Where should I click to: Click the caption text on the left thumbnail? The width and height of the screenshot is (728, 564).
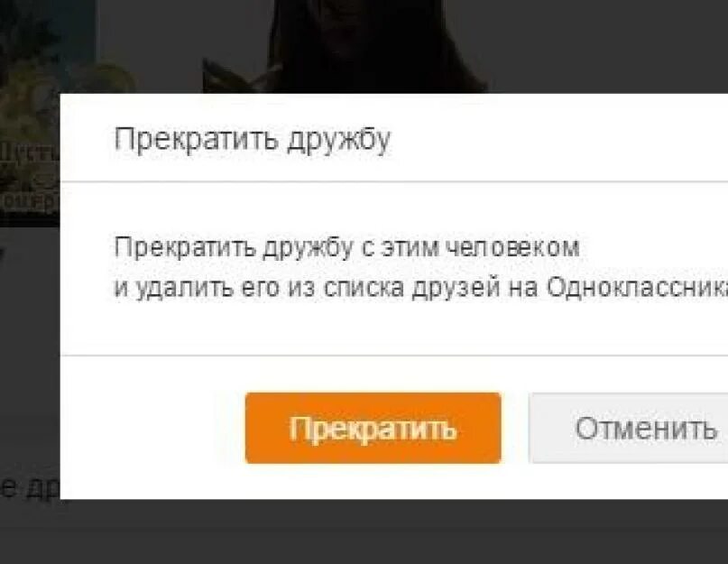30,177
